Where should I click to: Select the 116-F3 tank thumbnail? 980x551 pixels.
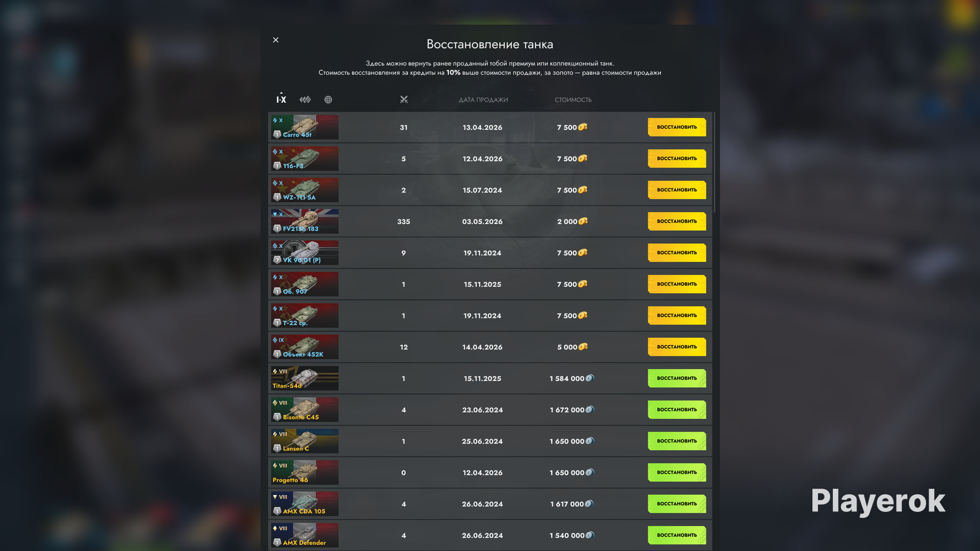[304, 159]
